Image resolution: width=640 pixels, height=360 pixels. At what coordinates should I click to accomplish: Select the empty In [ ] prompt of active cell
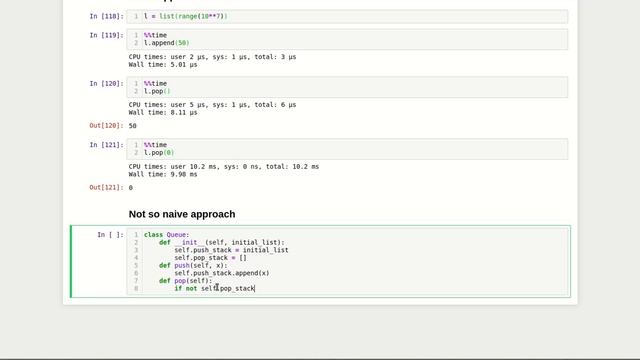[110, 235]
